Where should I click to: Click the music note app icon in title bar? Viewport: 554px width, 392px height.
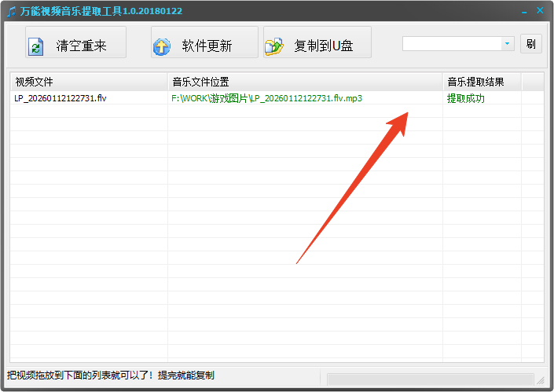(x=11, y=10)
